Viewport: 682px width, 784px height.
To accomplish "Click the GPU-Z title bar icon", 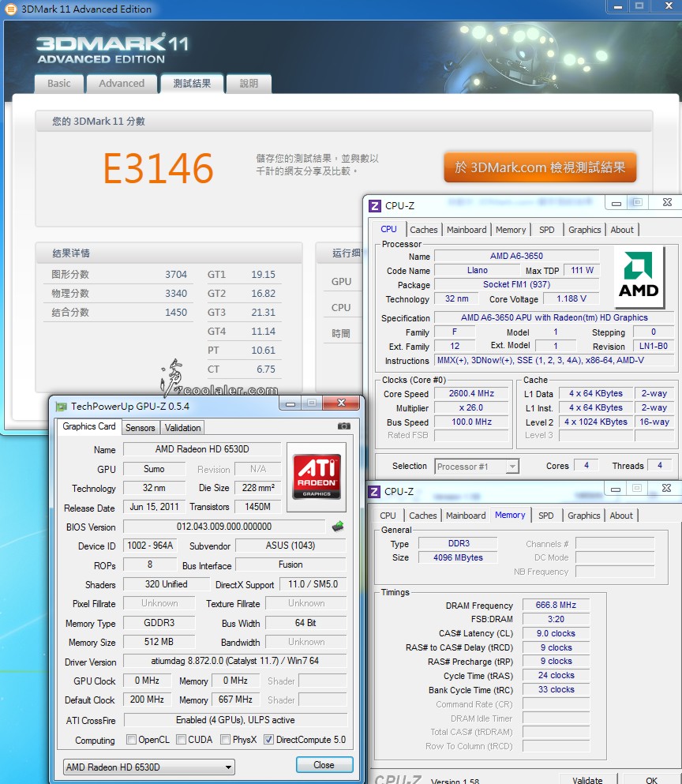I will (62, 407).
